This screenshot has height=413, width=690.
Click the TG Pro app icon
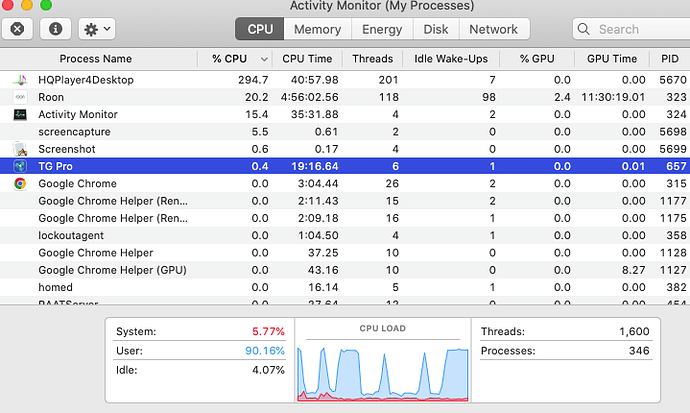coord(20,166)
